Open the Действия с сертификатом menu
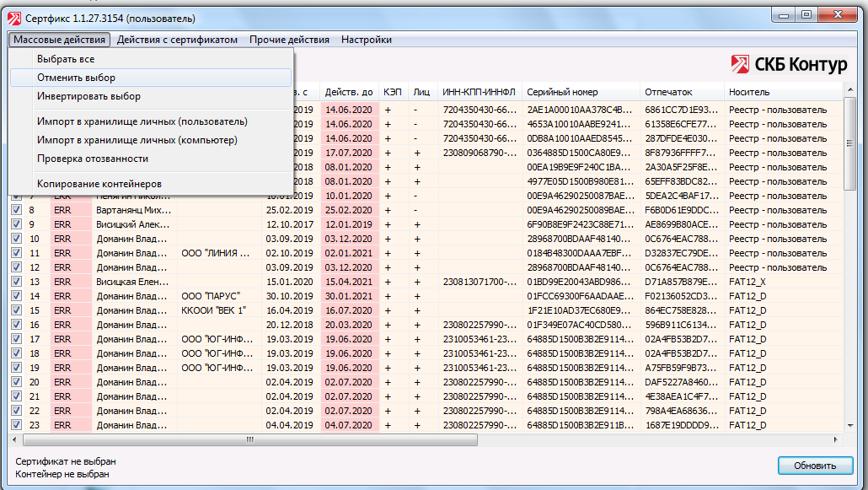 click(x=177, y=40)
